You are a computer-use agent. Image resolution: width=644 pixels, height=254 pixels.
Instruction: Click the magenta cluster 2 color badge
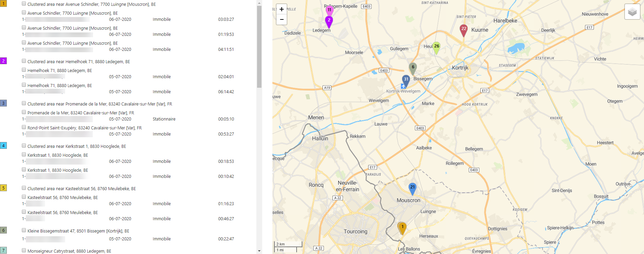pos(3,61)
